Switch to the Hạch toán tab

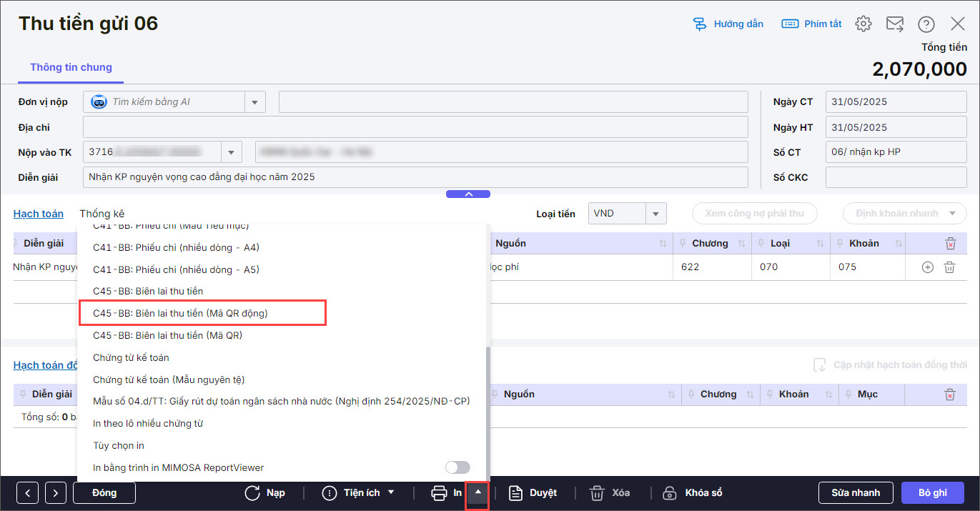(x=39, y=214)
